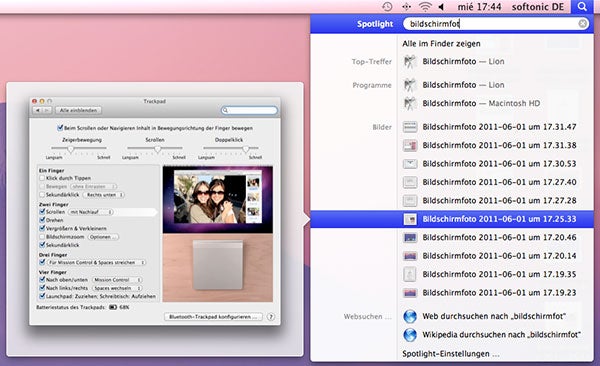600x366 pixels.
Task: Click the battery icon next to Batteriestatus
Action: [113, 307]
